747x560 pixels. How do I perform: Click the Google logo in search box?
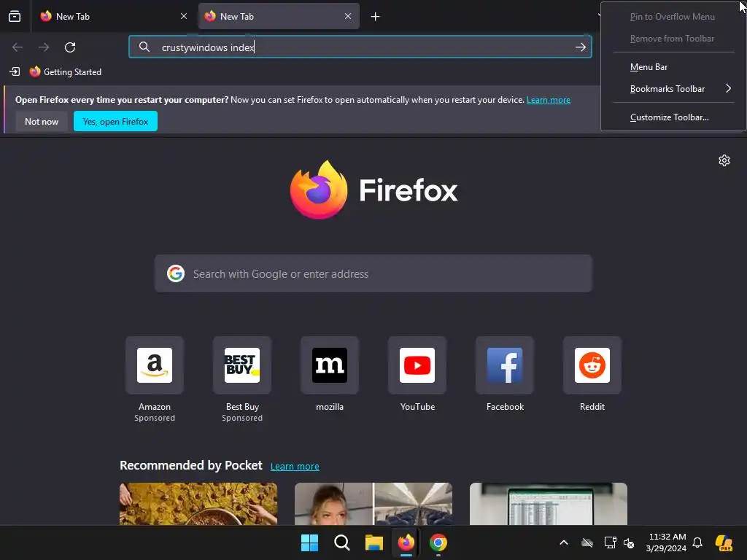176,274
